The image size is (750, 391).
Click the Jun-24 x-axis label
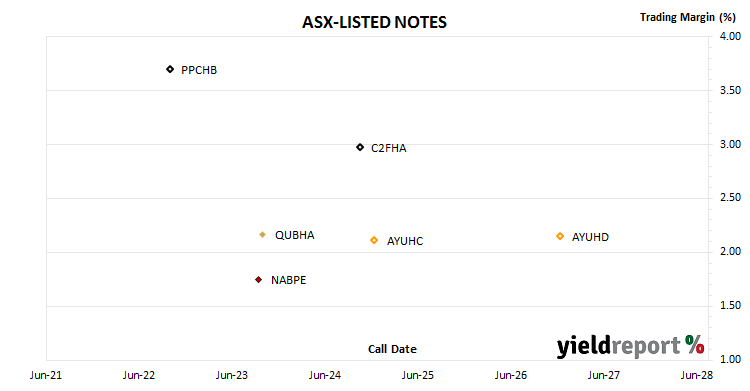[x=325, y=375]
